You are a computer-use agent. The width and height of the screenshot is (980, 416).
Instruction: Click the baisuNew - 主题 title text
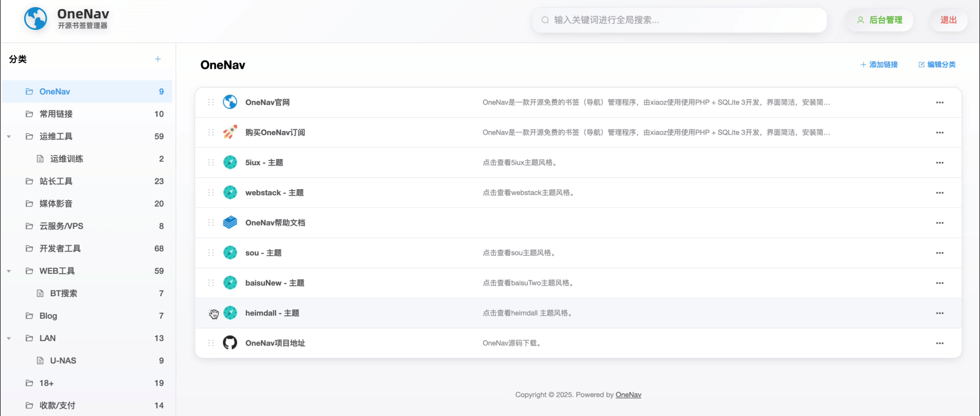click(275, 282)
